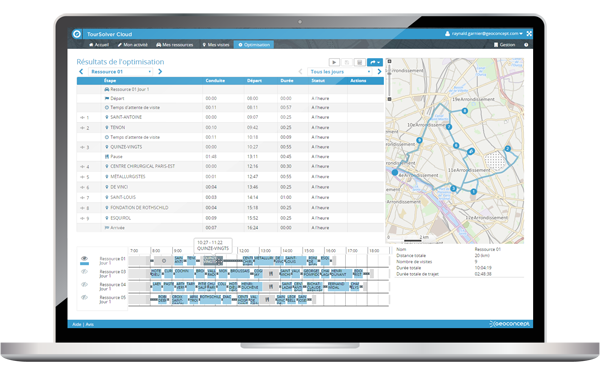
Task: Select the FONDATION DE ROTHSCHILD row
Action: pyautogui.click(x=230, y=208)
